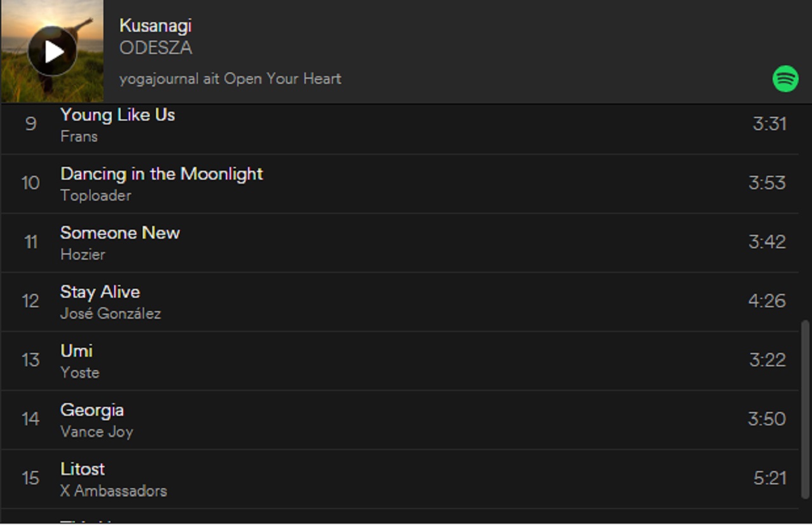Select Georgia by Vance Joy
This screenshot has width=812, height=525.
(92, 410)
